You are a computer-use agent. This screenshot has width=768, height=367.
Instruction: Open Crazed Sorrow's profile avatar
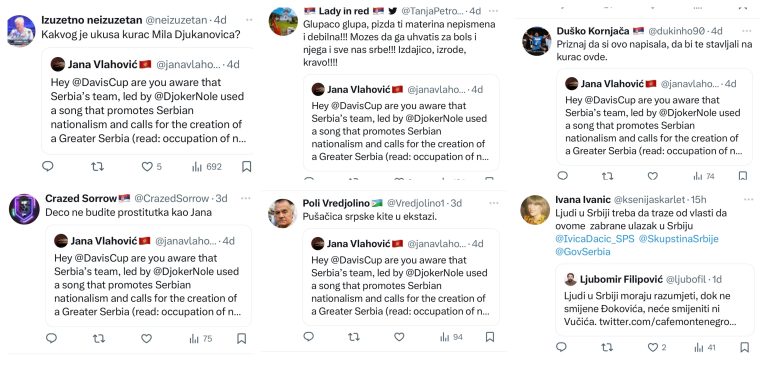pyautogui.click(x=24, y=209)
